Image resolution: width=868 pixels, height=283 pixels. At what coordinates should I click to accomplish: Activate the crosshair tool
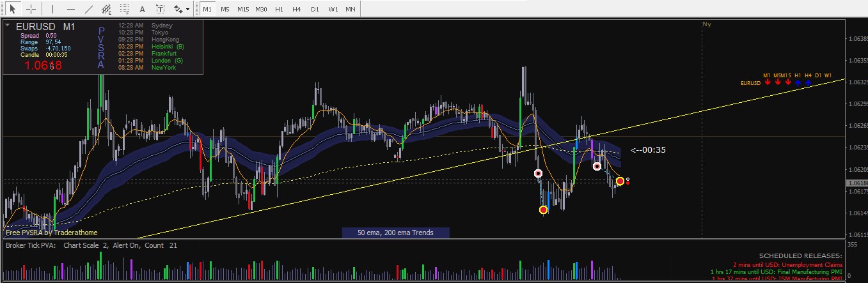point(30,10)
